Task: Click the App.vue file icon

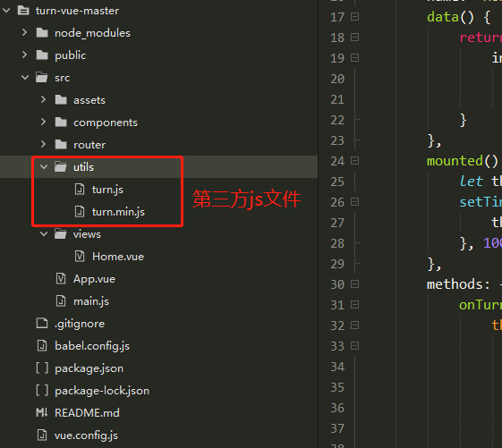Action: pyautogui.click(x=61, y=279)
